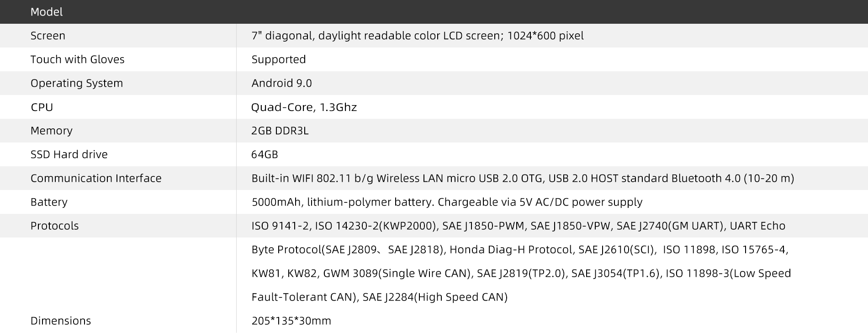Viewport: 868px width, 333px height.
Task: Select the Screen row label
Action: pos(48,36)
